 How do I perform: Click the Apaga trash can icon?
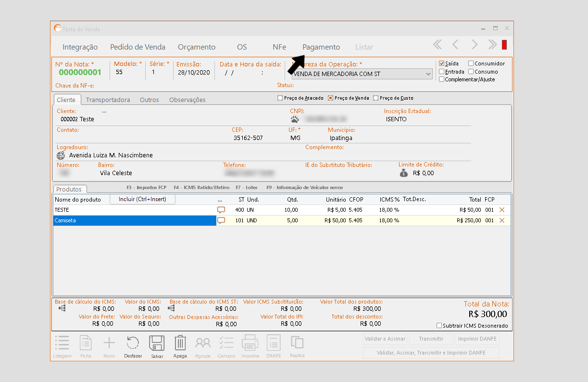point(180,344)
